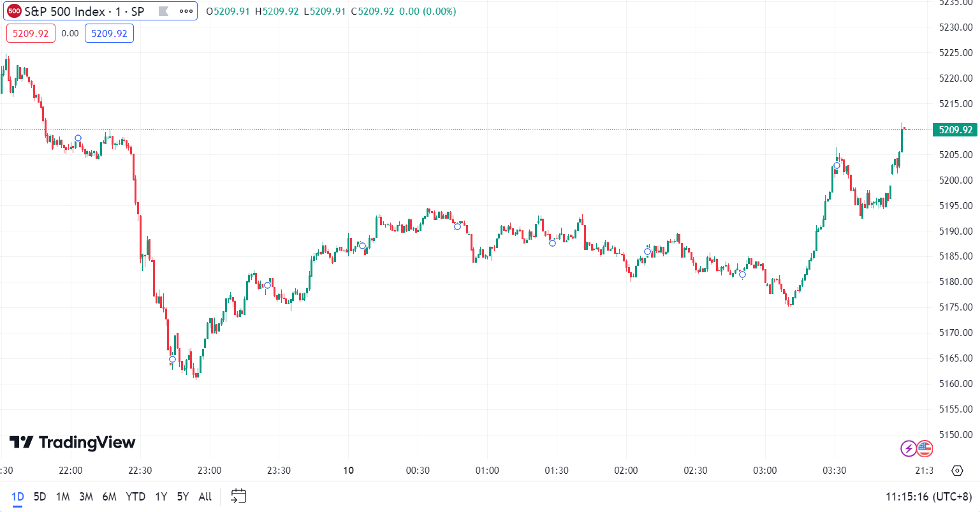Click the event marker near 03:30
The width and height of the screenshot is (980, 512).
837,166
